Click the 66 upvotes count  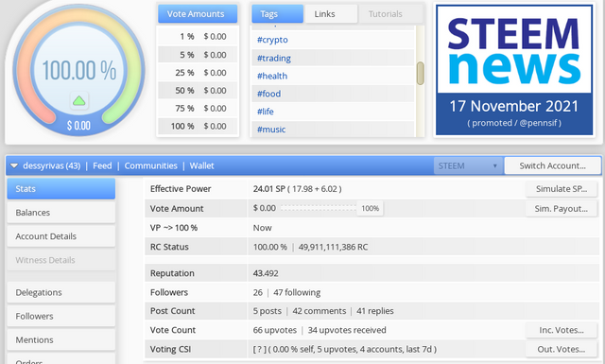pyautogui.click(x=275, y=330)
